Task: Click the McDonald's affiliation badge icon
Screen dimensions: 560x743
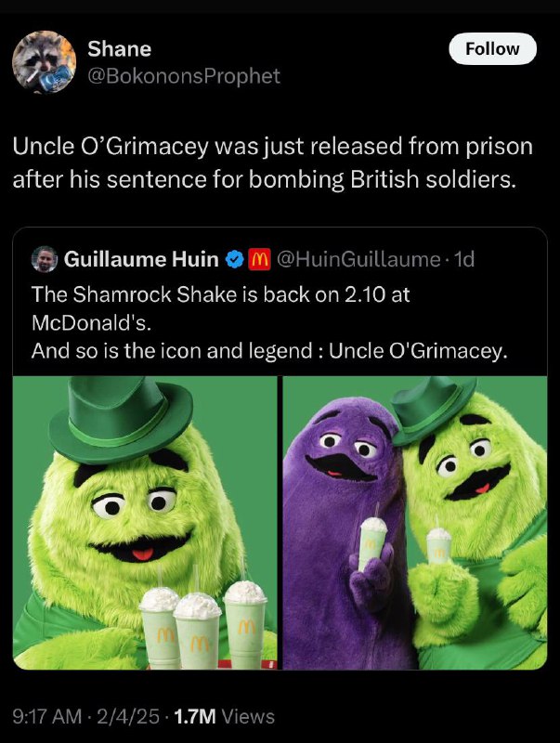Action: click(260, 259)
